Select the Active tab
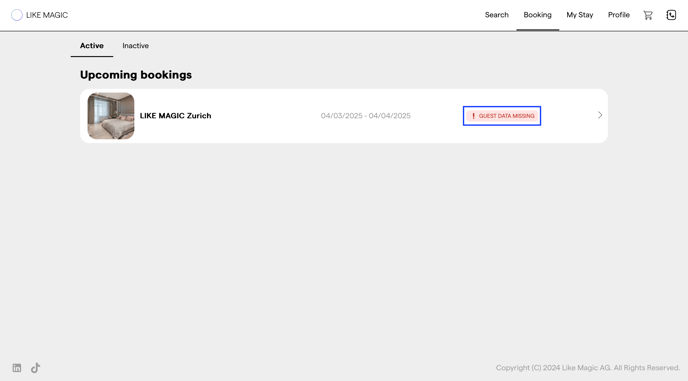688x381 pixels. [92, 46]
